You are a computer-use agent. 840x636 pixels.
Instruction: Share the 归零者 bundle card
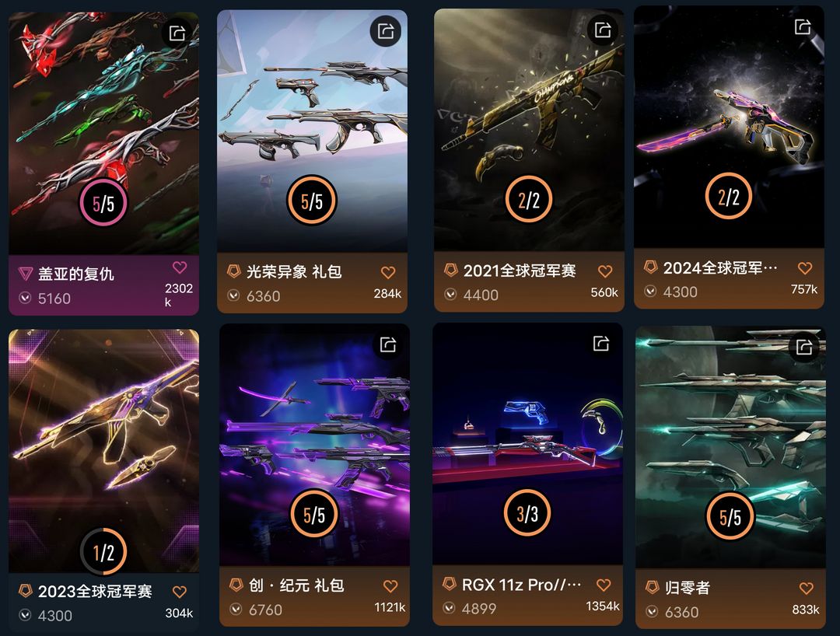point(804,348)
